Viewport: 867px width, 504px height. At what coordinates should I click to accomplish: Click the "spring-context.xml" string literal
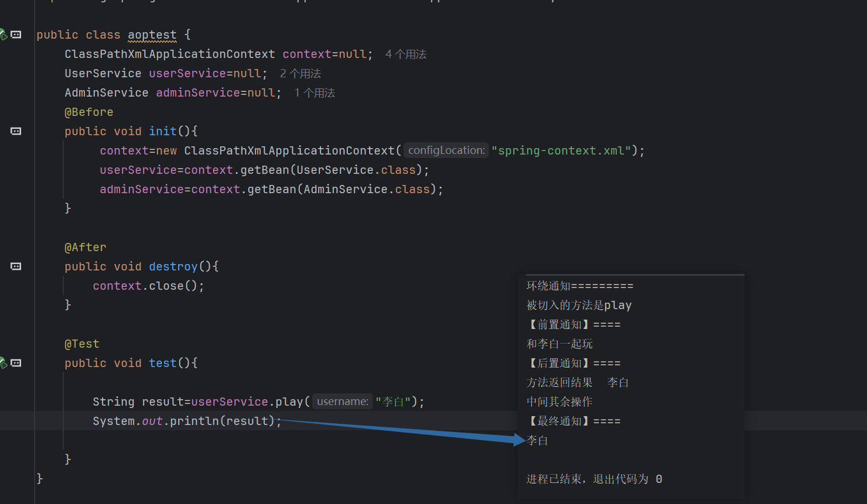tap(561, 150)
